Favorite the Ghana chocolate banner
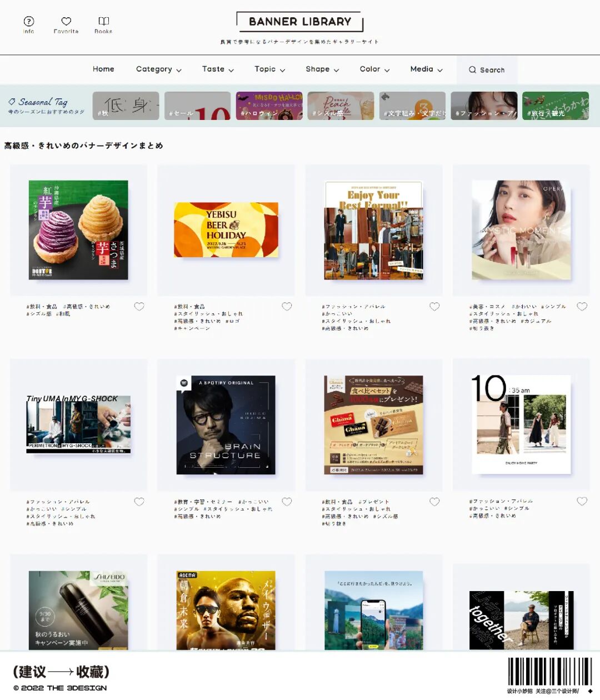Screen dimensions: 600x700 point(434,502)
